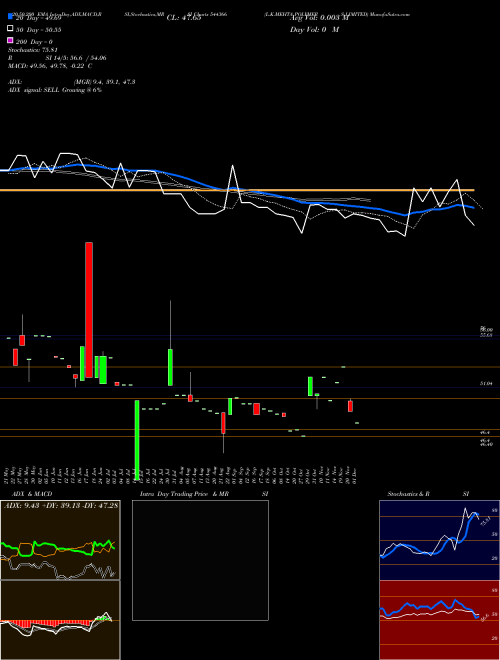Viewport: 500px width, 660px height.
Task: Click the "200 Day - 0" legend label
Action: pyautogui.click(x=35, y=42)
